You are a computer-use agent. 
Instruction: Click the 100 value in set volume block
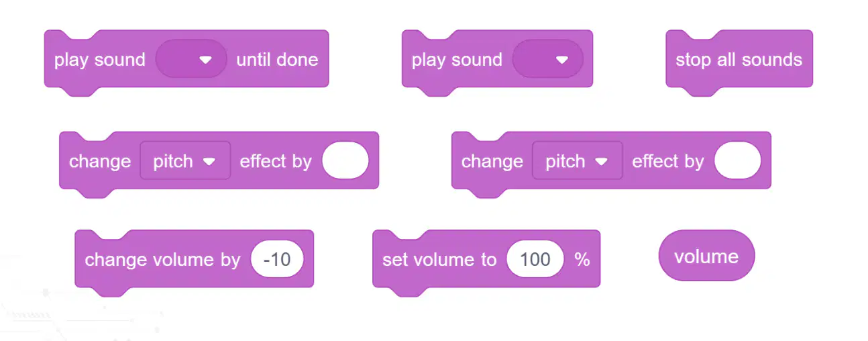pos(535,260)
